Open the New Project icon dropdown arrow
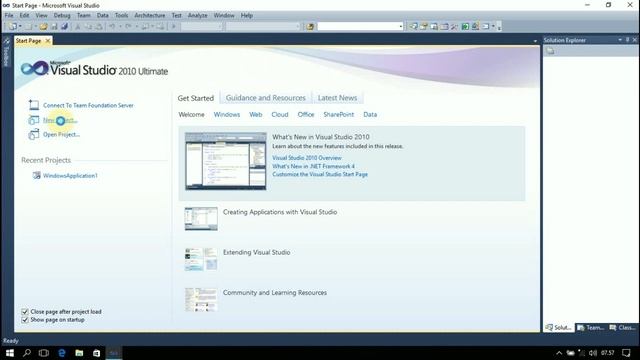The width and height of the screenshot is (640, 360). click(20, 27)
